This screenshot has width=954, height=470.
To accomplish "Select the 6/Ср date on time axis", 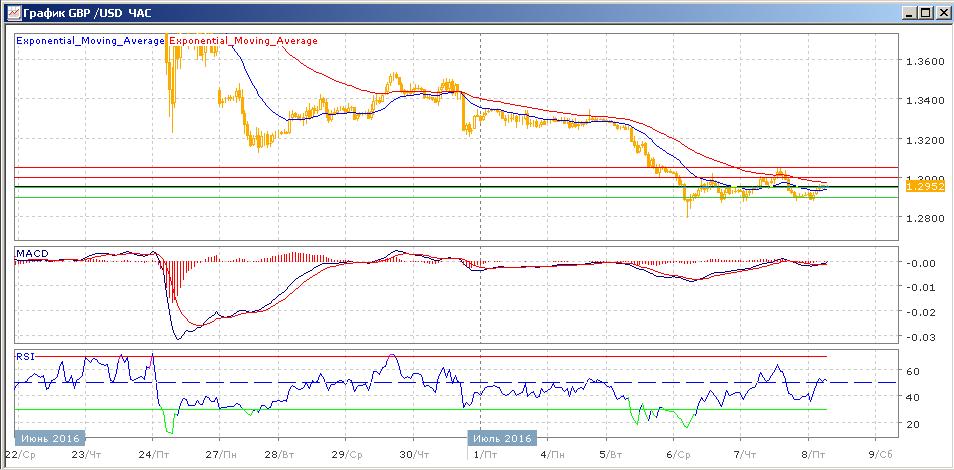I will click(x=679, y=453).
